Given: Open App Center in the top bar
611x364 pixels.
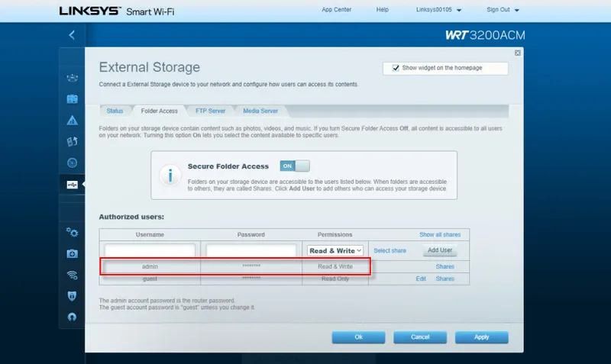Looking at the screenshot, I should pyautogui.click(x=336, y=10).
